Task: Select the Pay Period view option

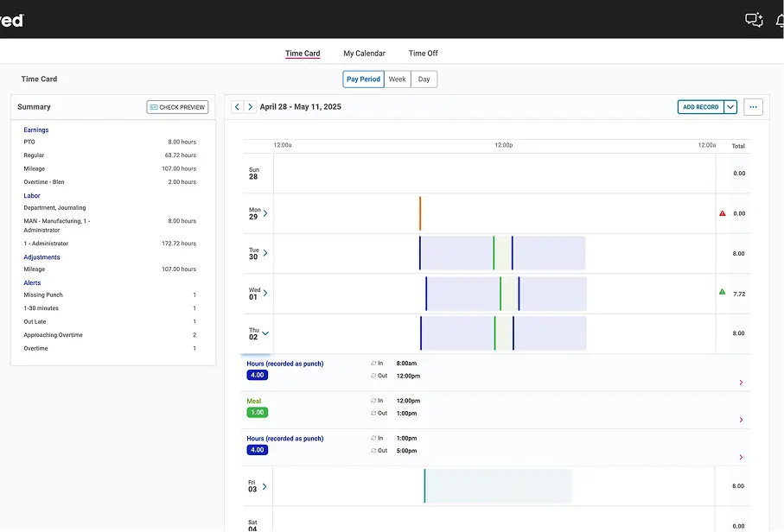Action: (x=363, y=79)
